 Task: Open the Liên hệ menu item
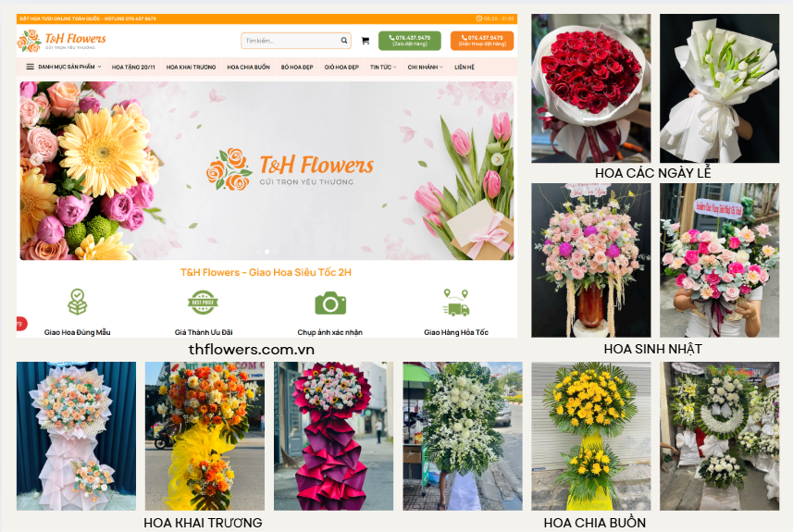[465, 67]
